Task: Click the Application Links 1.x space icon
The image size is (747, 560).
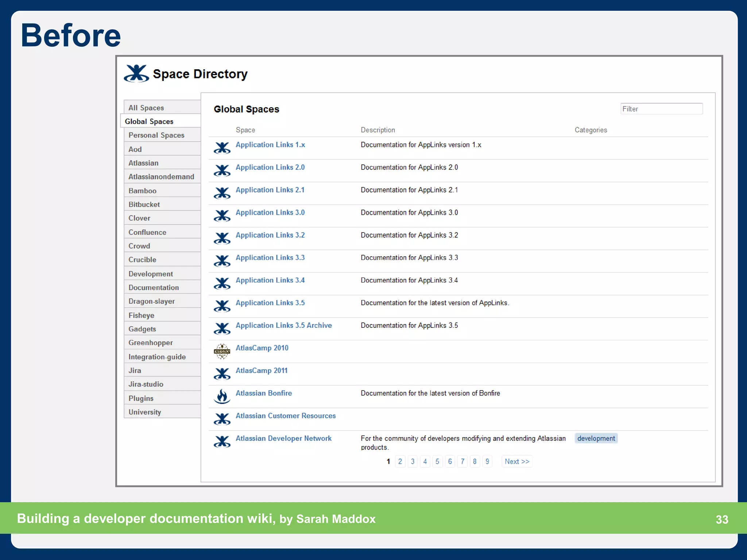Action: [x=222, y=148]
